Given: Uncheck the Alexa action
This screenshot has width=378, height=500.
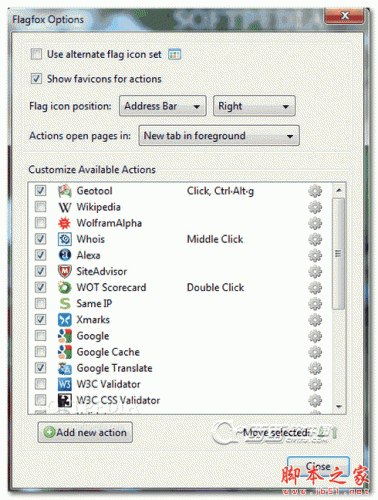Looking at the screenshot, I should pos(41,255).
